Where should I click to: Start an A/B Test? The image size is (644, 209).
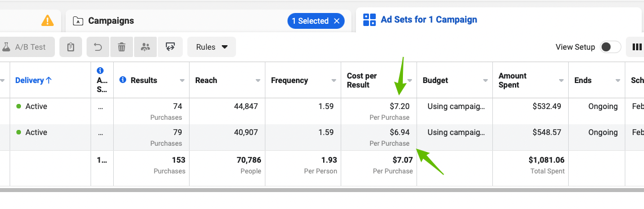click(27, 47)
